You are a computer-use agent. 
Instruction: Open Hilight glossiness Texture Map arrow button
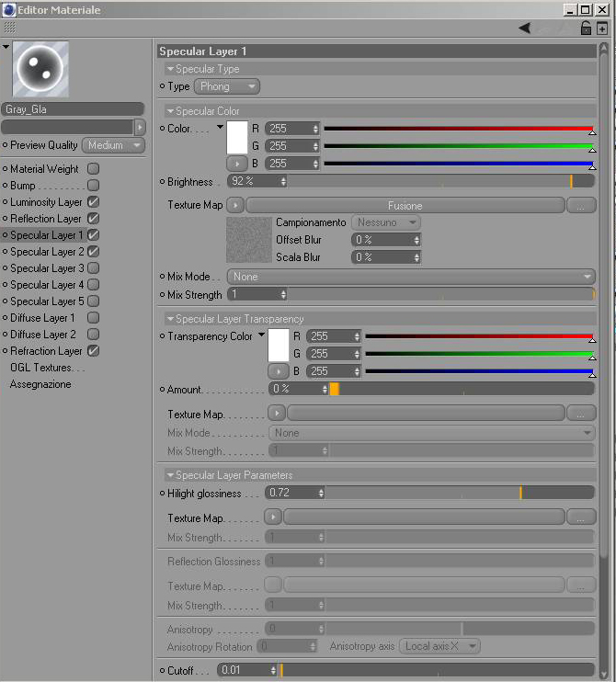click(x=273, y=517)
